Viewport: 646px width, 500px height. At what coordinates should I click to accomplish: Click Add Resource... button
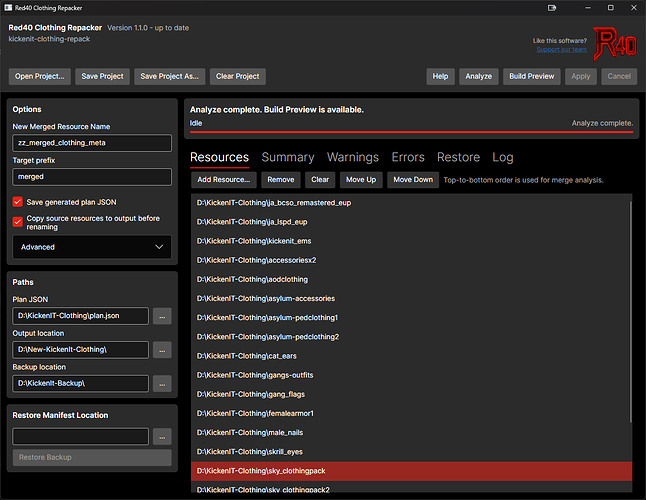pyautogui.click(x=224, y=180)
